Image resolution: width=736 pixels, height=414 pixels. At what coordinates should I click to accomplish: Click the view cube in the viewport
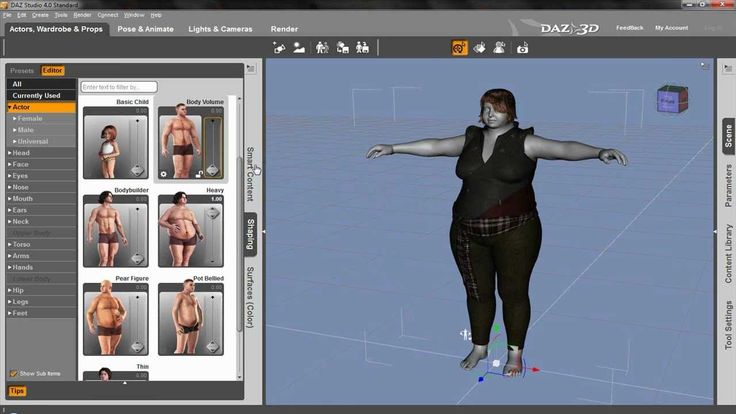[x=673, y=99]
